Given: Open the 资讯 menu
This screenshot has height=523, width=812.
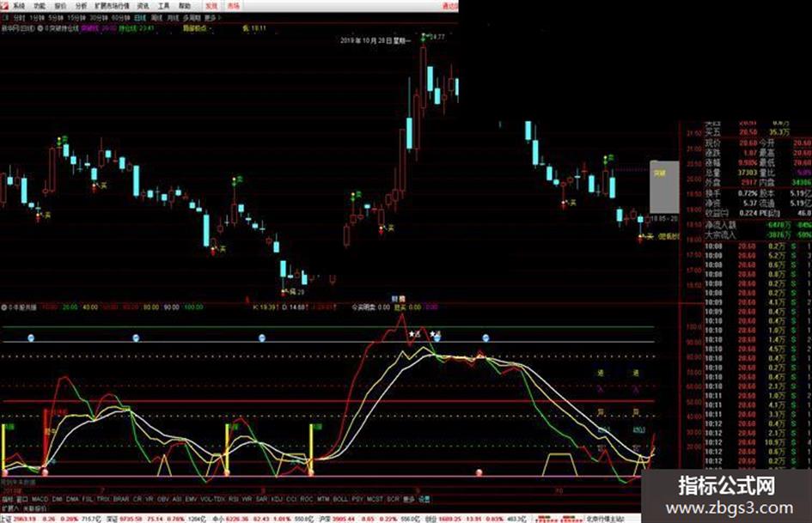Looking at the screenshot, I should point(143,6).
